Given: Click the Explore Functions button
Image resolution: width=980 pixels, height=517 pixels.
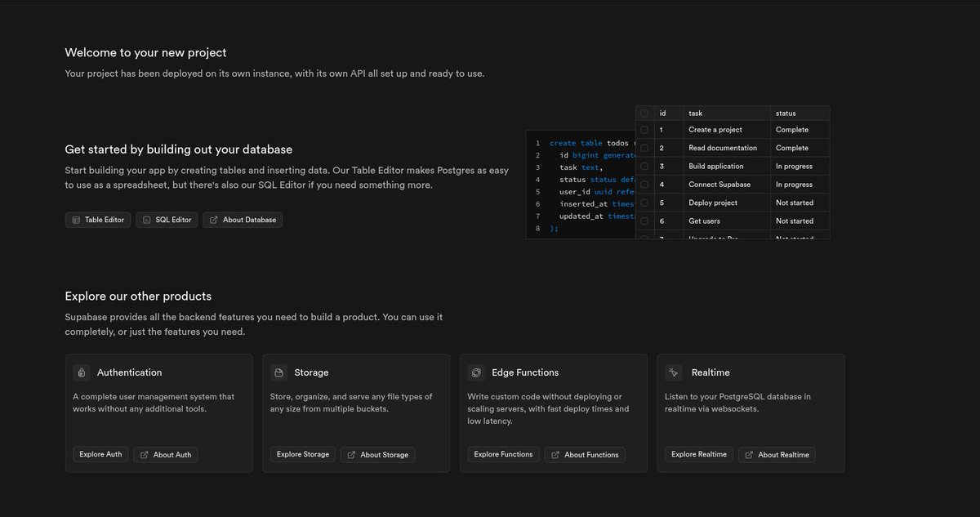Looking at the screenshot, I should (x=503, y=454).
